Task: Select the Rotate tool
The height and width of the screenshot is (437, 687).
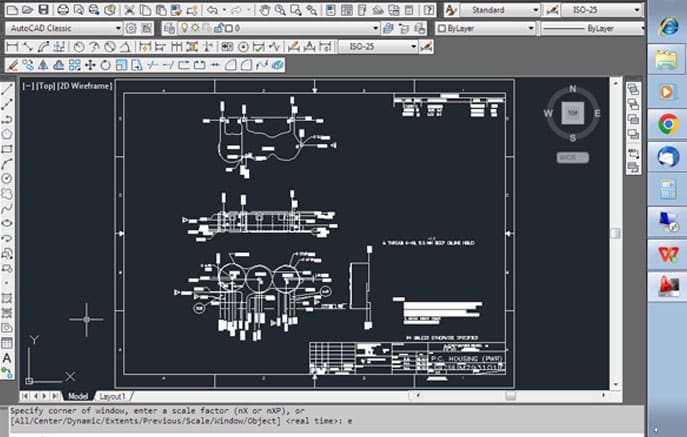Action: 106,65
